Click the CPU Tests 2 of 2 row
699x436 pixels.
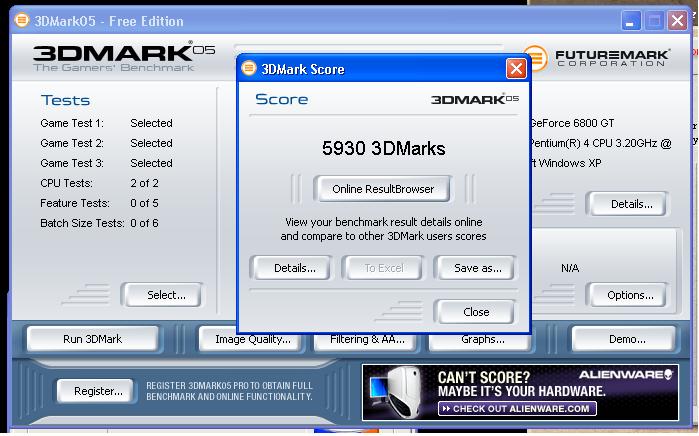tap(99, 183)
